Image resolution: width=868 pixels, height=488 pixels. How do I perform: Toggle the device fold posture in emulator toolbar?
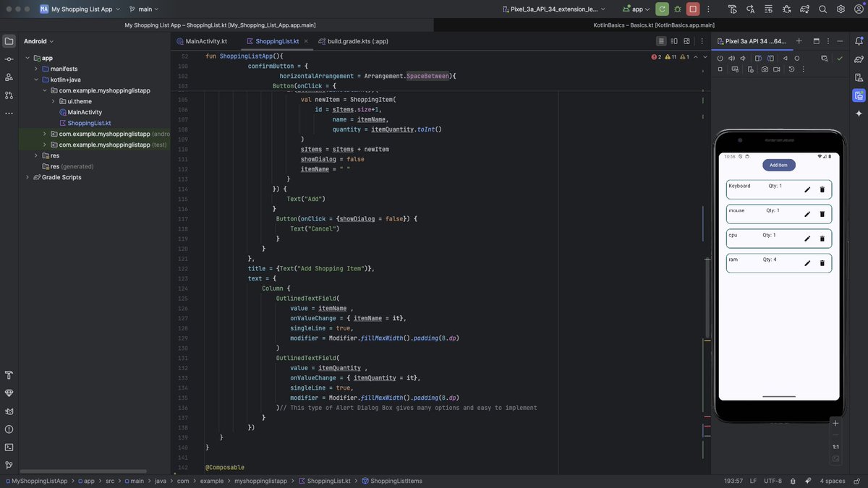coord(758,57)
